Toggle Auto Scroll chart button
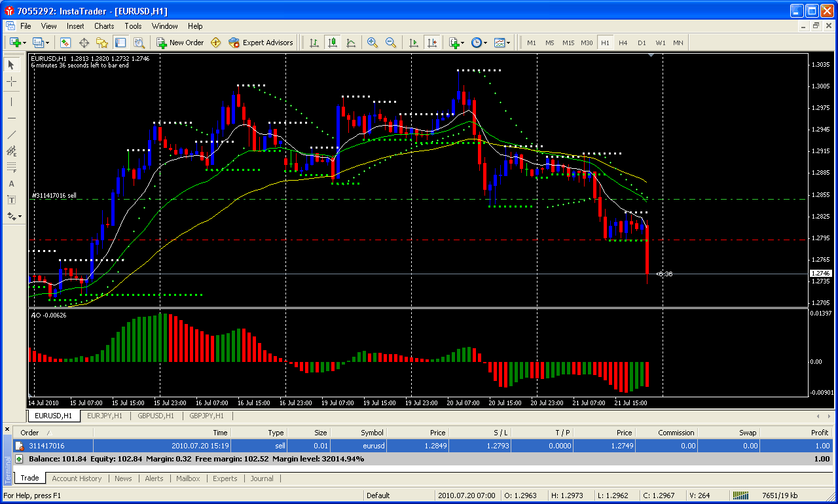This screenshot has height=504, width=838. coord(414,43)
